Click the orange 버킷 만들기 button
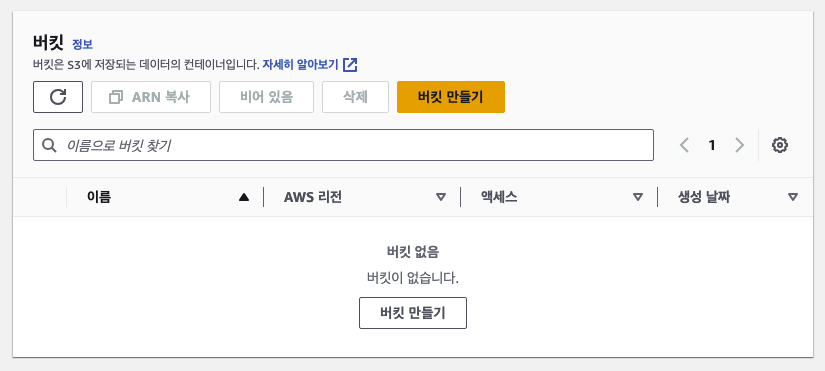Image resolution: width=825 pixels, height=371 pixels. [x=451, y=97]
